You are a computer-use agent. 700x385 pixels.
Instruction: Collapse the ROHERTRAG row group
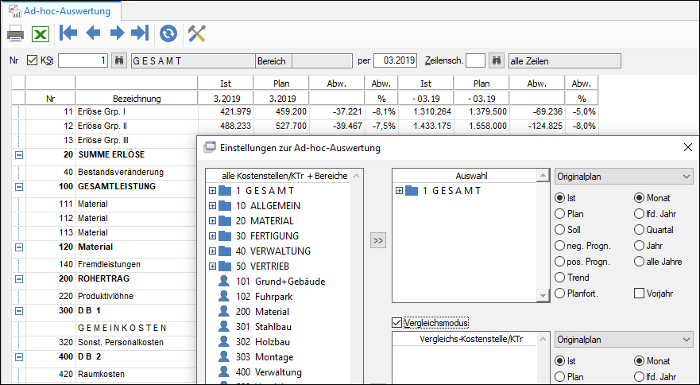click(19, 279)
